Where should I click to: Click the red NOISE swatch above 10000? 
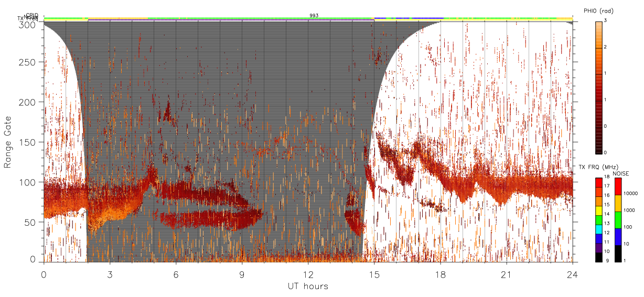click(618, 186)
